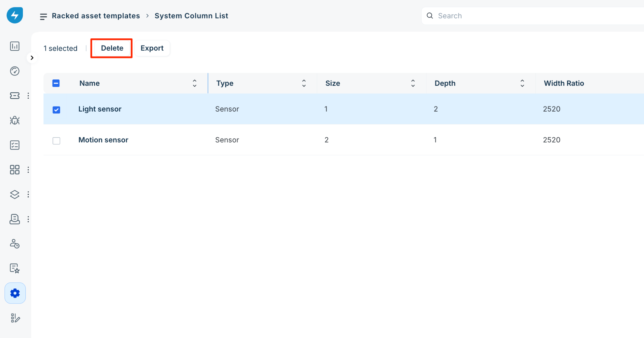Open the user-with-clock sidebar icon
This screenshot has height=338, width=644.
click(15, 244)
